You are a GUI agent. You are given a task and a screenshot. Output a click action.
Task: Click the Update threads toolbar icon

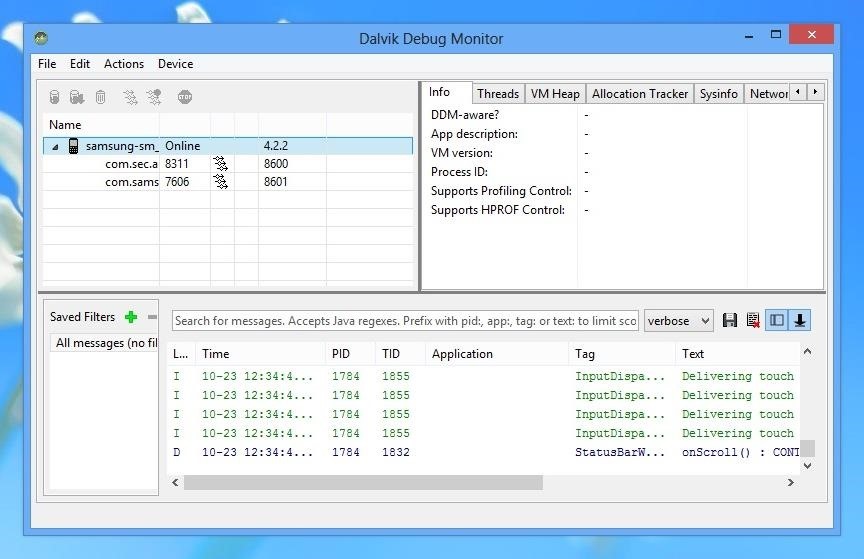130,97
